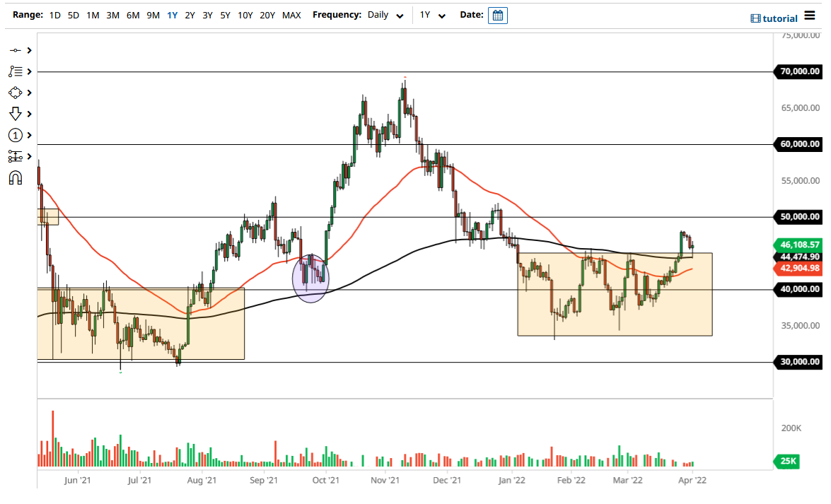Select the geometric shapes drawing tool
Screen dimensions: 831x504
coord(16,93)
